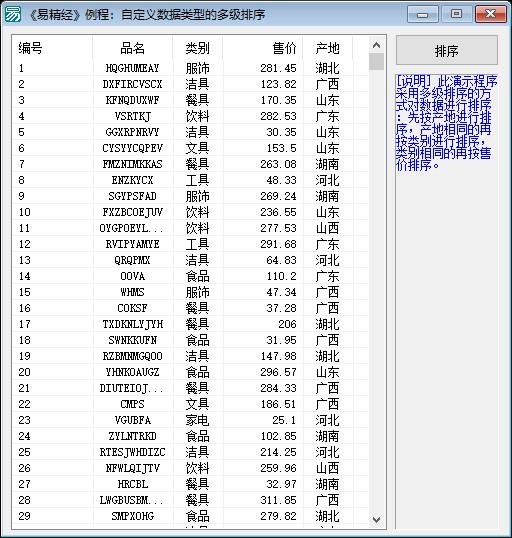Select row 23 named VGUBFA
The width and height of the screenshot is (512, 538).
pyautogui.click(x=190, y=420)
